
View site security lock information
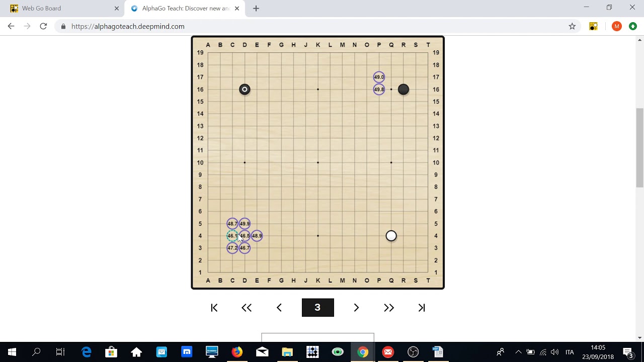[63, 26]
